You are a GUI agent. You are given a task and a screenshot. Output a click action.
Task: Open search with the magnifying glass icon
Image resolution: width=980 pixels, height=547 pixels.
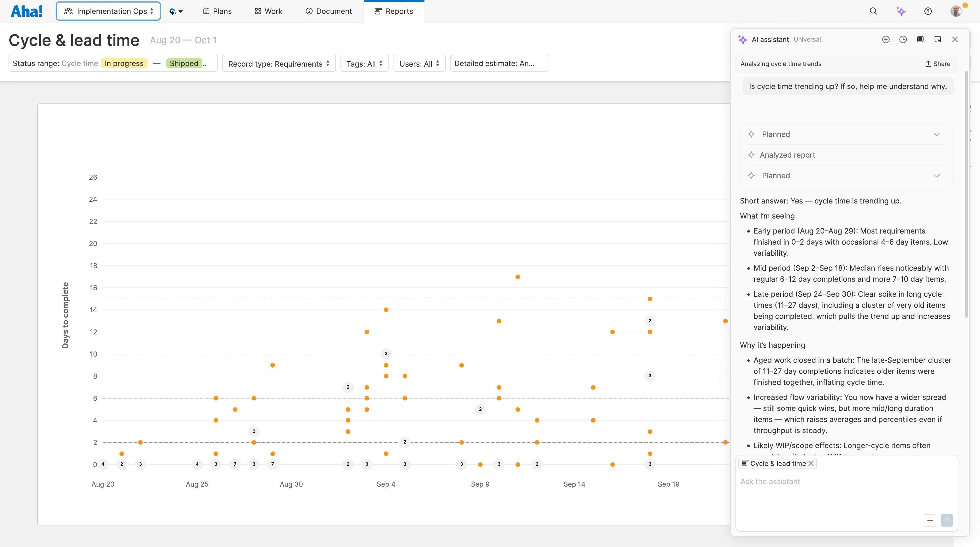pyautogui.click(x=874, y=11)
